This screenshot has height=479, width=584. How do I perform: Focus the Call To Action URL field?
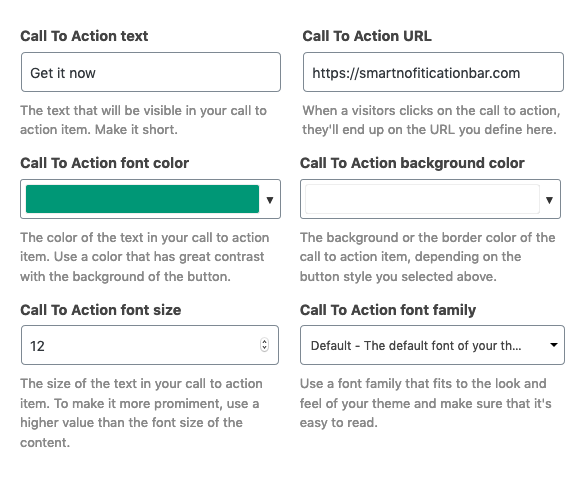tap(433, 72)
